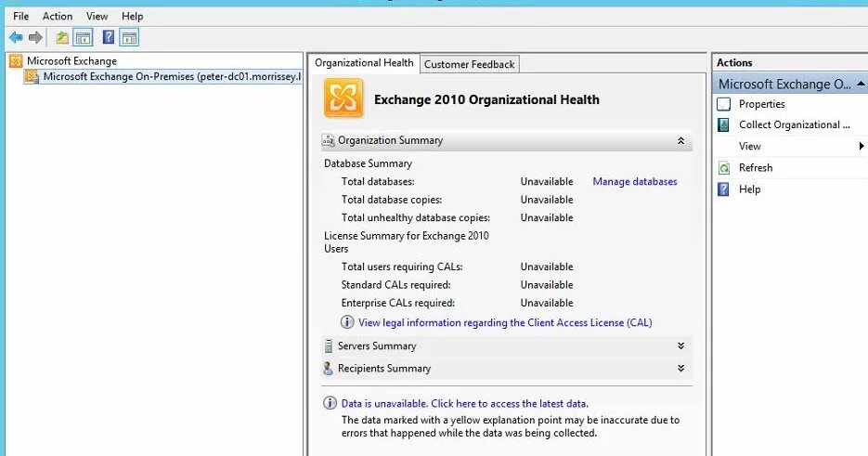Click the Help icon in Actions pane
Viewport: 868px width, 456px height.
(x=723, y=189)
